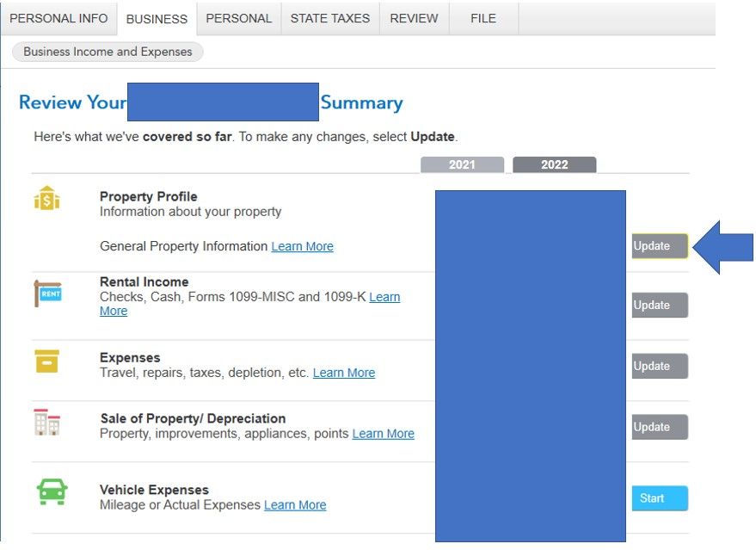The image size is (756, 550).
Task: Click the Expenses heading text
Action: (130, 357)
